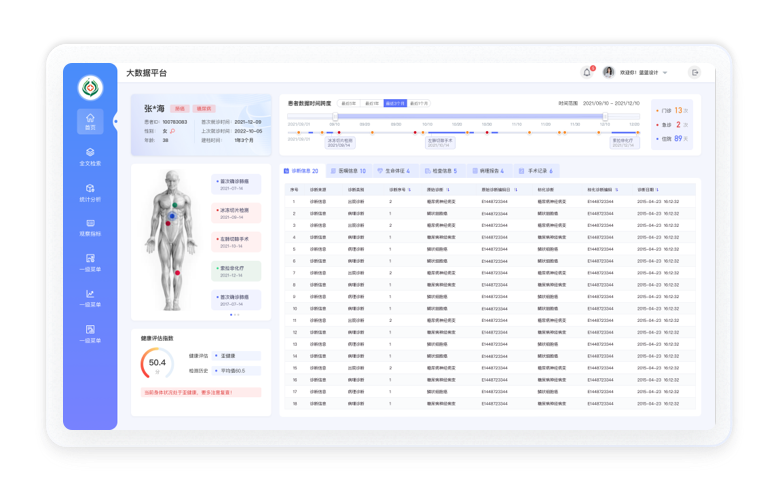Switch to the 医嘱信息 tab
This screenshot has height=493, width=779.
tap(350, 171)
